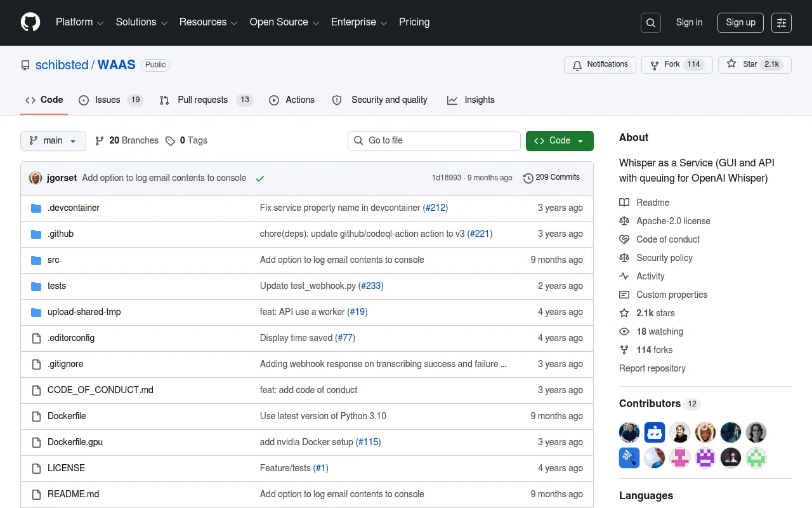Screen dimensions: 812x508
Task: Click the search magnifier icon
Action: coord(651,23)
